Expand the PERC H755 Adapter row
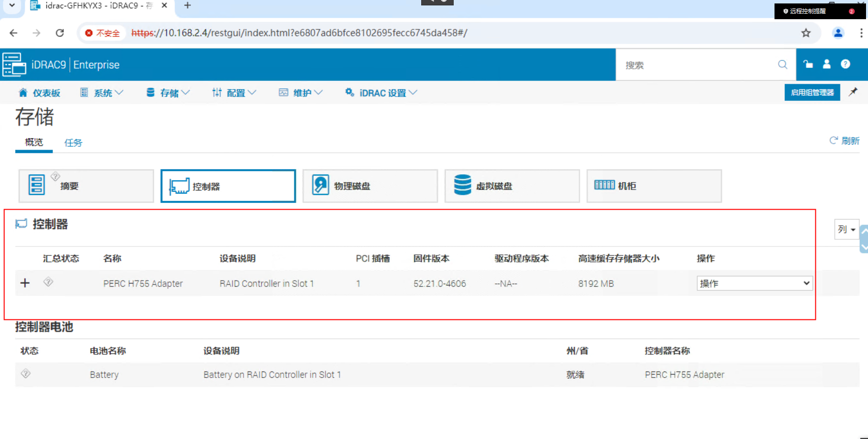 click(x=25, y=283)
